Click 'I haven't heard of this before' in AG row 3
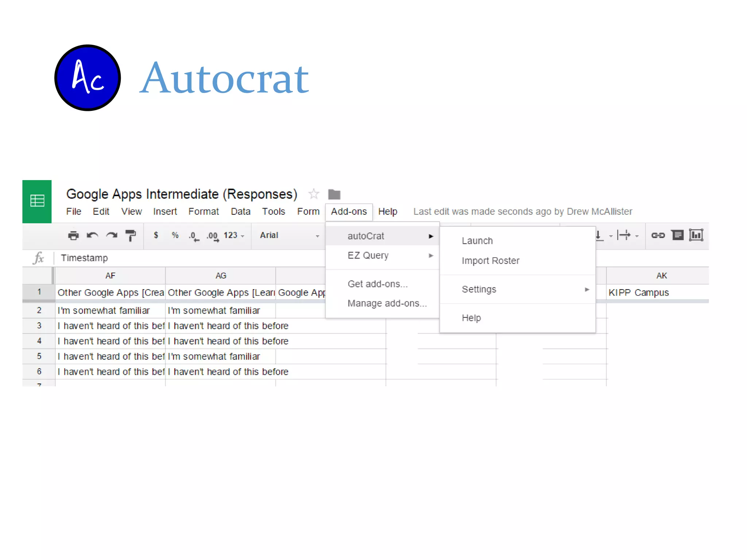Screen dimensions: 747x560 228,326
